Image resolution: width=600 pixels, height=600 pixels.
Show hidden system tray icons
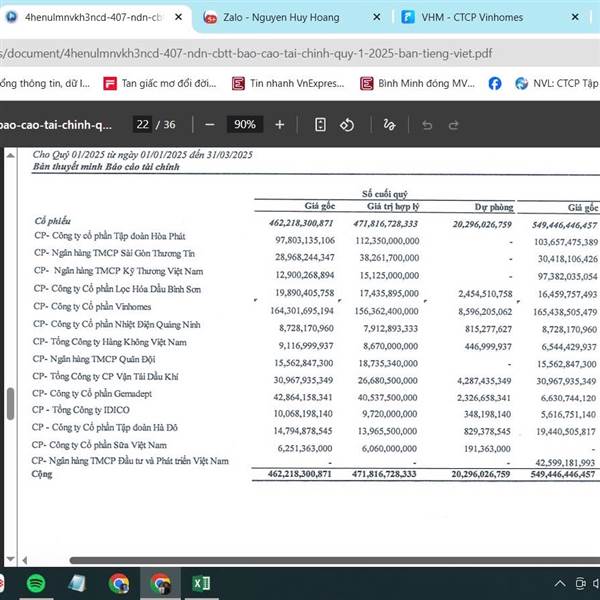coord(560,584)
